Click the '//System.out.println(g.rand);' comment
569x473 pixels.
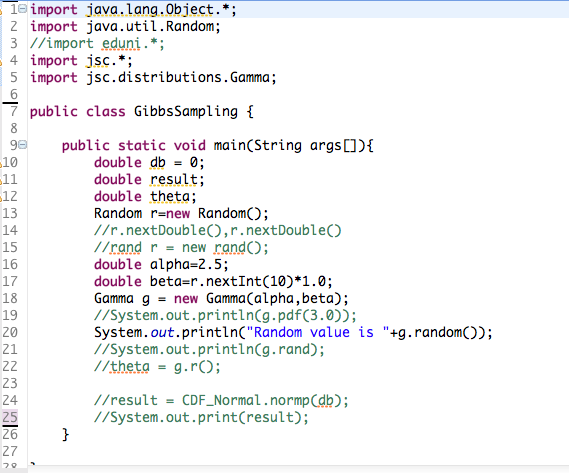[x=209, y=350]
